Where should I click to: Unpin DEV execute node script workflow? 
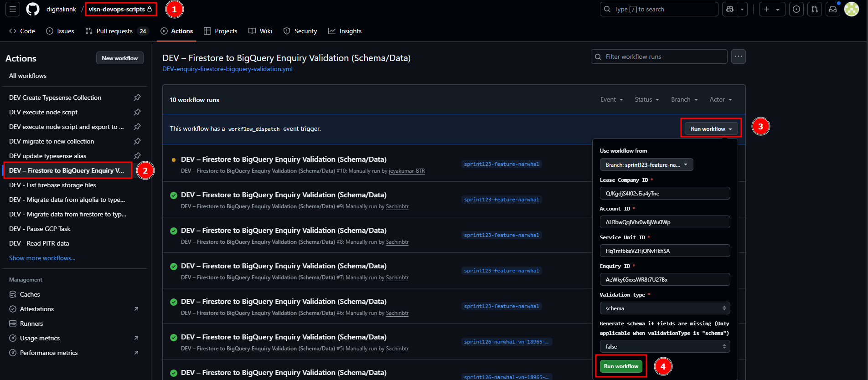137,112
